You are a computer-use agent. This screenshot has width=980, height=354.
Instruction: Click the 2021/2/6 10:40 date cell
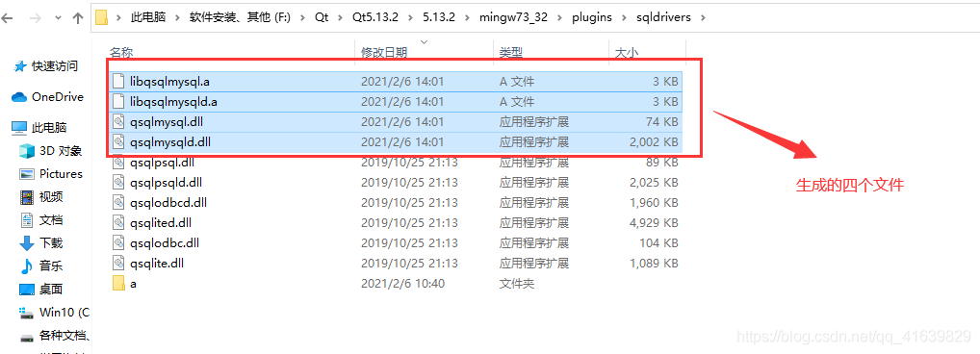tap(402, 284)
